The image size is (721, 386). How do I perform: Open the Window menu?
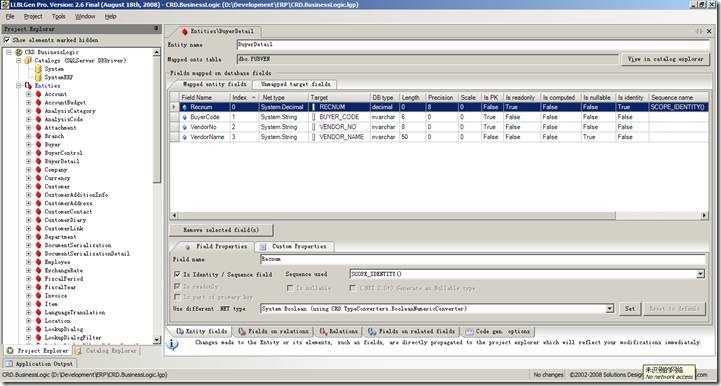pyautogui.click(x=85, y=17)
